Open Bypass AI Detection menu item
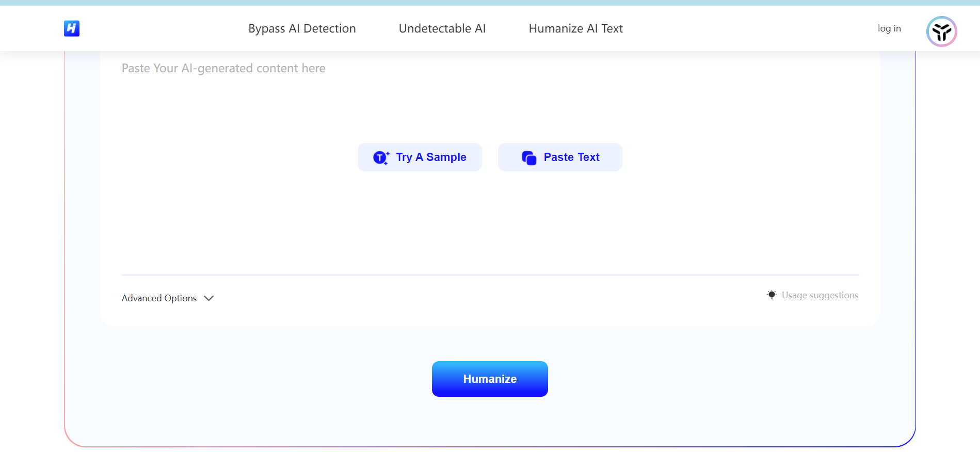 302,28
